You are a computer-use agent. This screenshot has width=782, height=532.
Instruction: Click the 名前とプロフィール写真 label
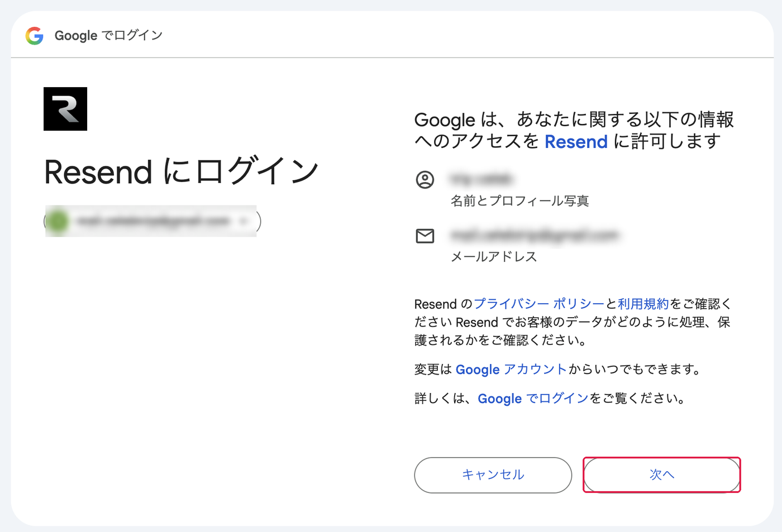point(520,201)
